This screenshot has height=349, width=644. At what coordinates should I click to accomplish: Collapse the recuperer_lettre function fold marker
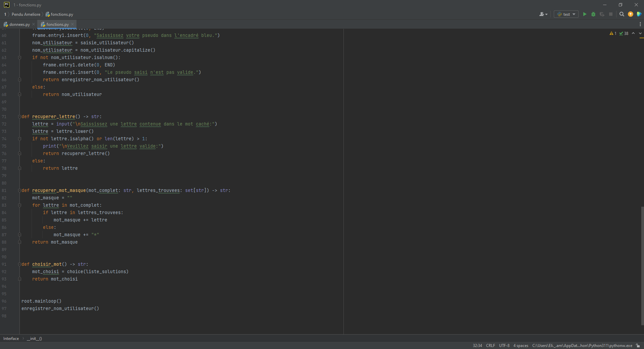[x=19, y=117]
